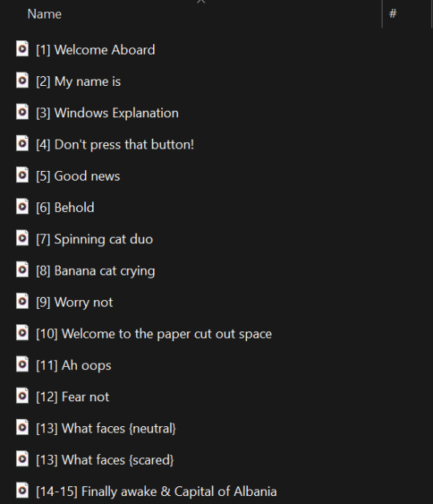The height and width of the screenshot is (504, 433).
Task: Click the icon beside Welcome to the paper cut out space
Action: (22, 333)
